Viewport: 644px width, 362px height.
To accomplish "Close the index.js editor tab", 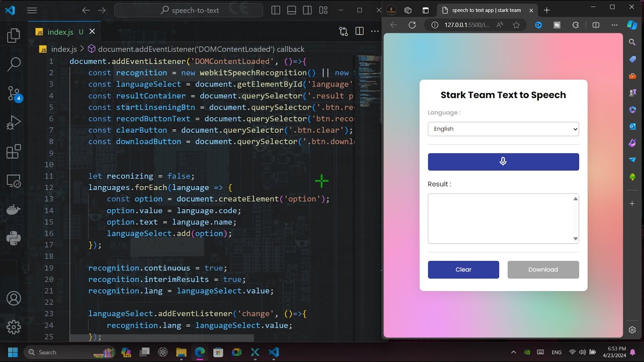I will [92, 31].
